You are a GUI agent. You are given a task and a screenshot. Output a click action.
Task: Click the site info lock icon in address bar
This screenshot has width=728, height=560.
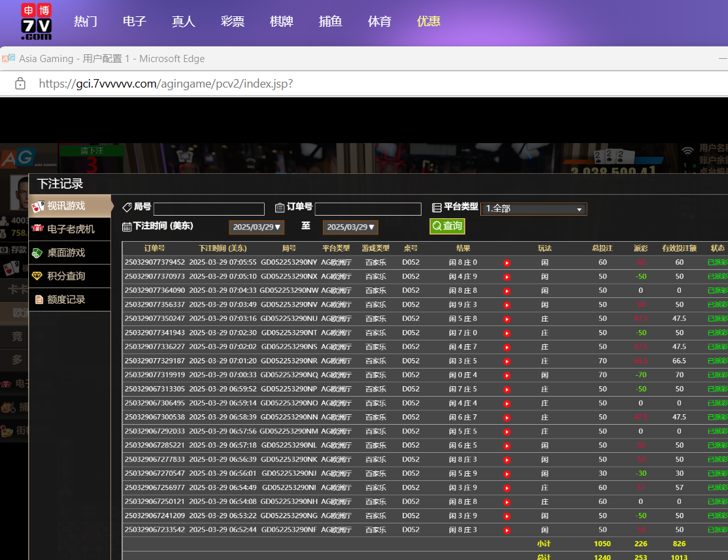click(20, 84)
